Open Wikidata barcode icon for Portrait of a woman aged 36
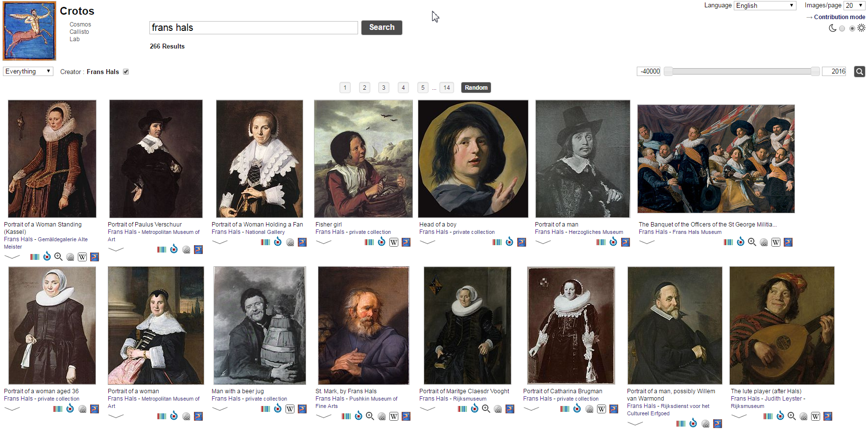 click(58, 409)
